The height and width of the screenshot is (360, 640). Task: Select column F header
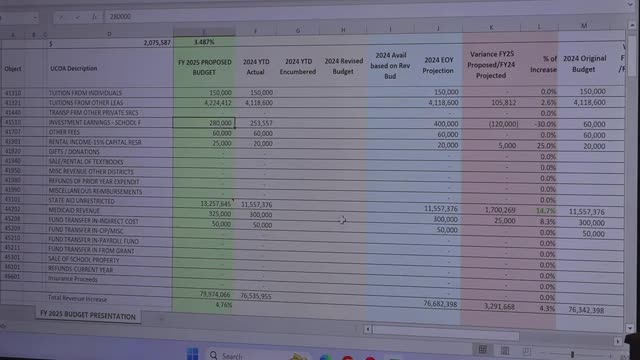tap(256, 31)
